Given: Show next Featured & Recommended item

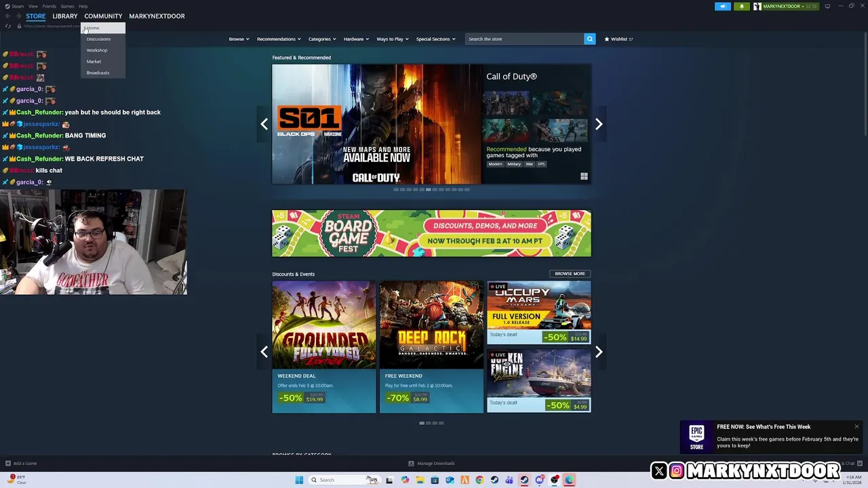Looking at the screenshot, I should 599,124.
